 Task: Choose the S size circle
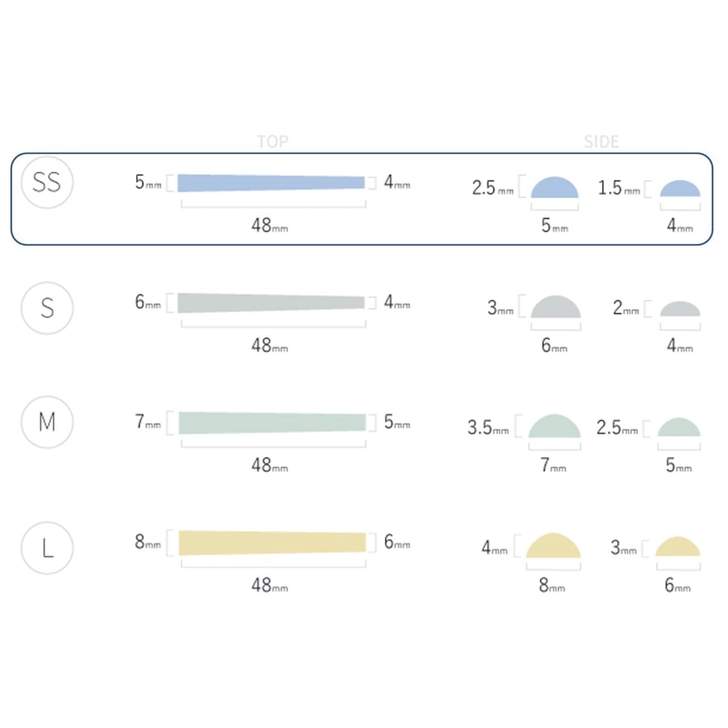47,308
